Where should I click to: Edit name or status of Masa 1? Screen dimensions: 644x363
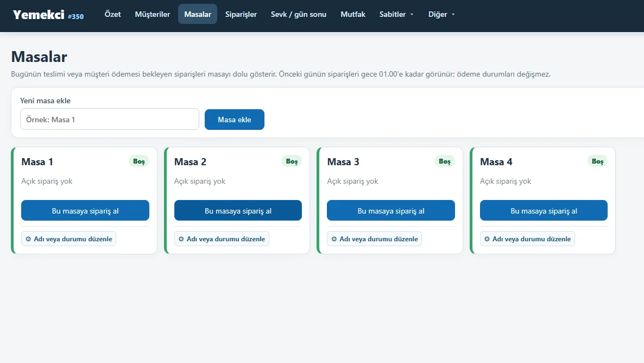pyautogui.click(x=68, y=239)
